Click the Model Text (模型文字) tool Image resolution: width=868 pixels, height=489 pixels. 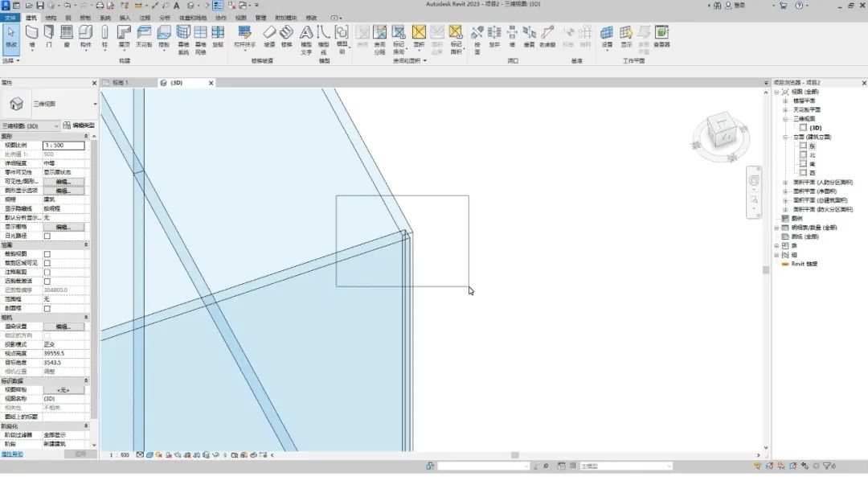pyautogui.click(x=306, y=40)
